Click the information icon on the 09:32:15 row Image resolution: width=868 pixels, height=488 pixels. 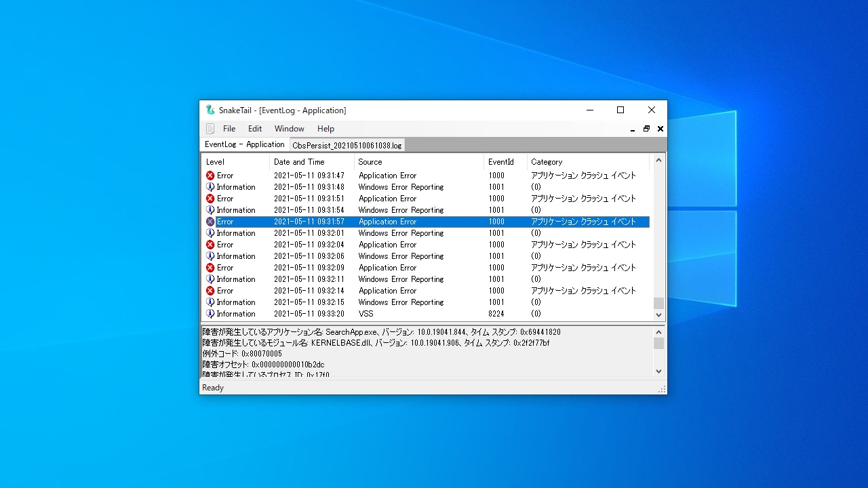[210, 302]
